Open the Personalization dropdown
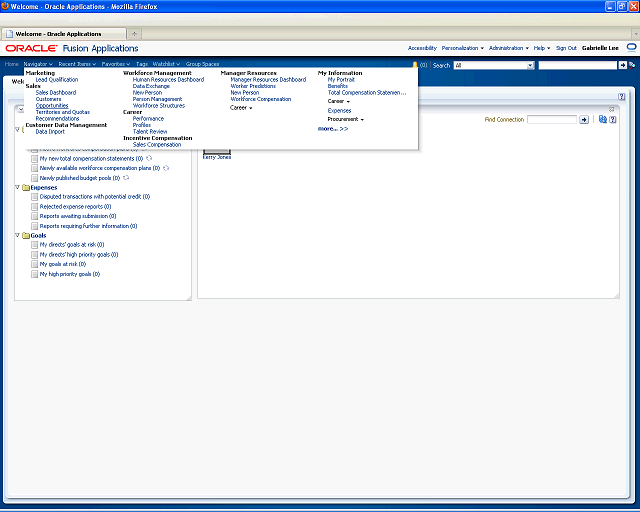 point(462,48)
